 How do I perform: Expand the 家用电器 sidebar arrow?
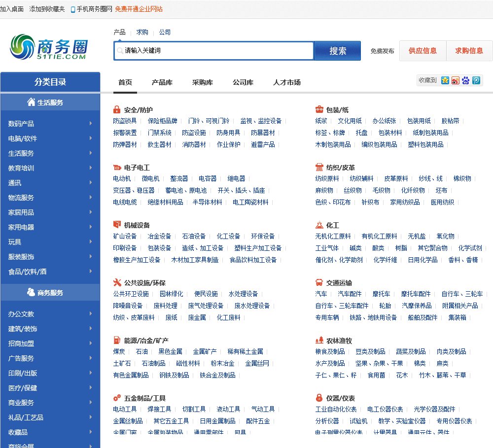tap(91, 227)
